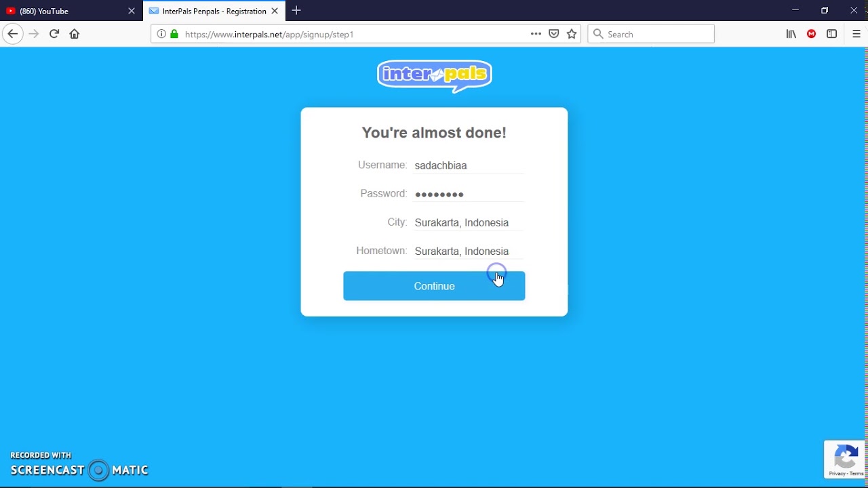Show site information icon in address bar
The width and height of the screenshot is (868, 488).
[x=161, y=34]
